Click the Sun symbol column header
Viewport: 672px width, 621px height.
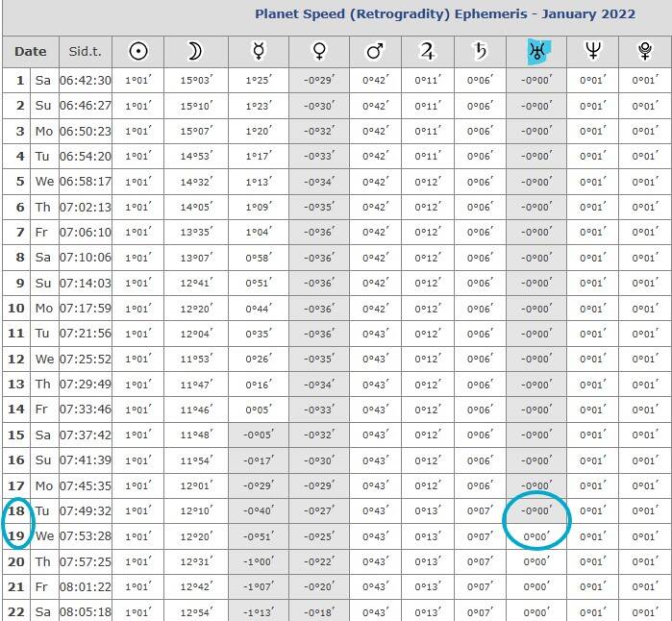click(138, 51)
